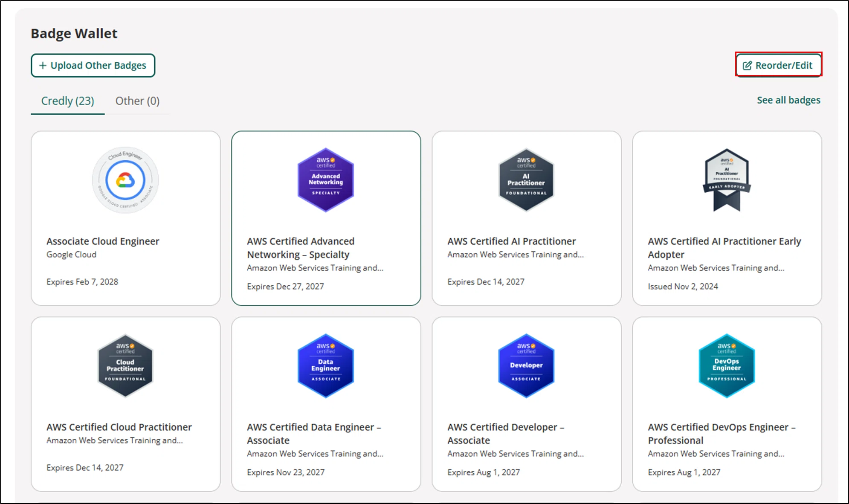
Task: Click Developer Associate 'Expires Aug 1, 2027' text
Action: click(x=484, y=472)
